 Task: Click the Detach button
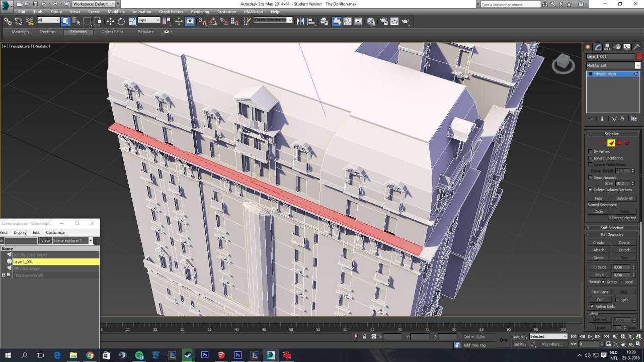(x=624, y=250)
